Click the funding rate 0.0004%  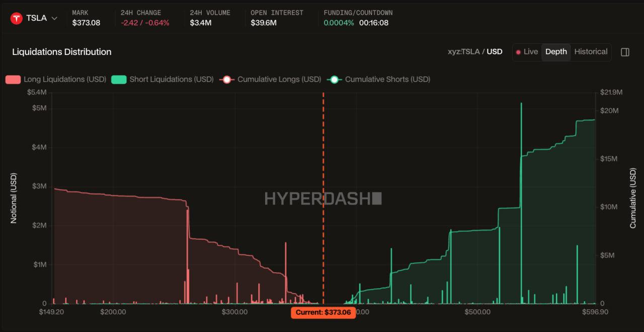coord(339,23)
